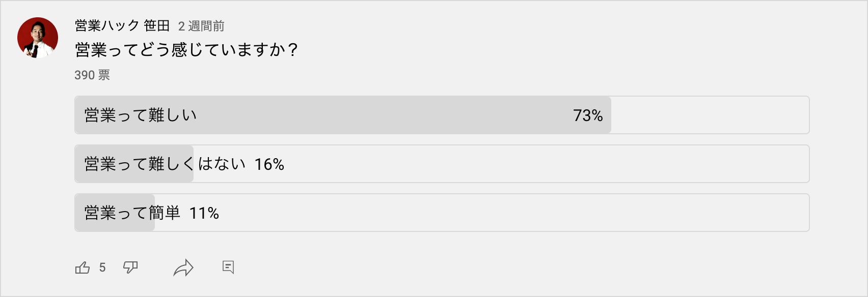Image resolution: width=868 pixels, height=297 pixels.
Task: Click the thumbs-down dislike icon
Action: pos(130,268)
